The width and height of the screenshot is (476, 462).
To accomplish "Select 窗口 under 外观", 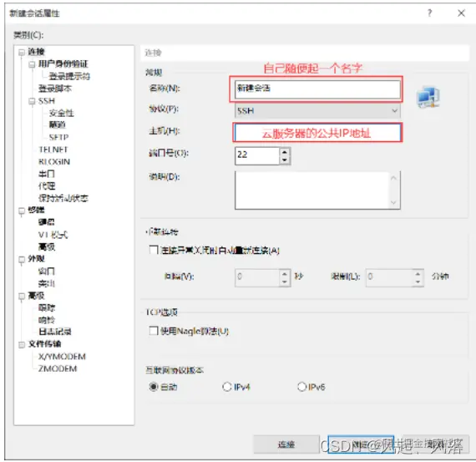I will coord(47,271).
